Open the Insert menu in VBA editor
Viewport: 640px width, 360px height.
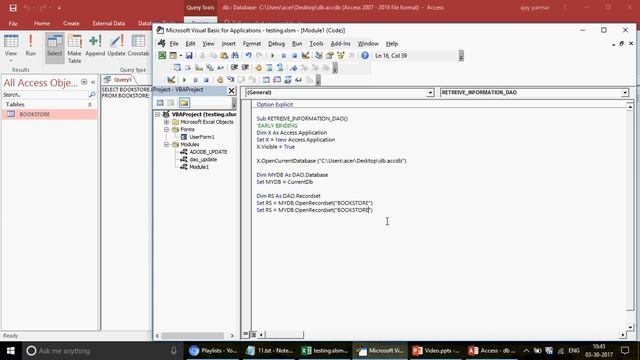[x=229, y=43]
